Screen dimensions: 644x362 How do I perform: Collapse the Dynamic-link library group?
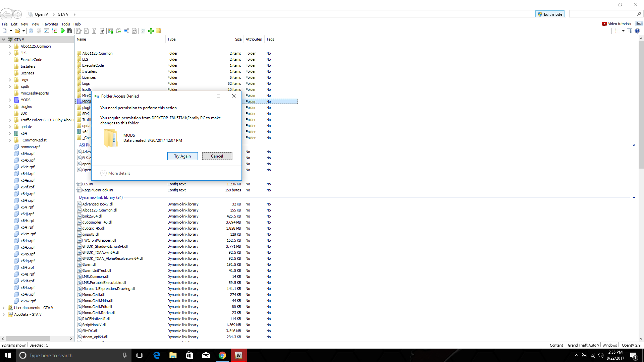coord(634,197)
